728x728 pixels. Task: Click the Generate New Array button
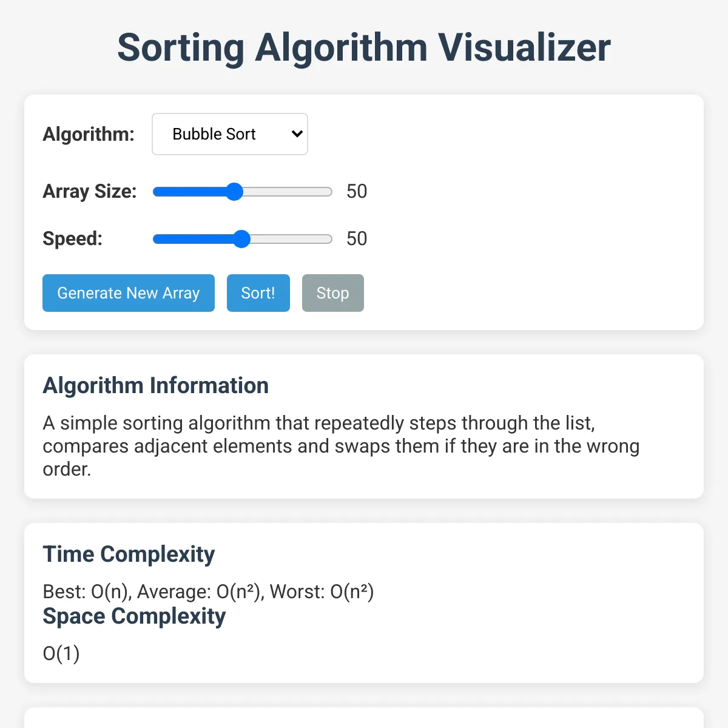[x=129, y=293]
